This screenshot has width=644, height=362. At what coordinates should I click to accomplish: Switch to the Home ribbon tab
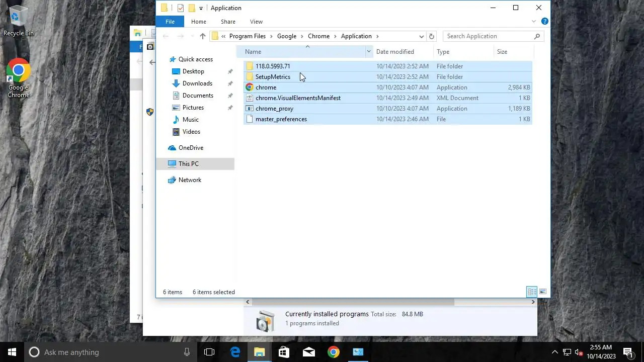[x=199, y=22]
